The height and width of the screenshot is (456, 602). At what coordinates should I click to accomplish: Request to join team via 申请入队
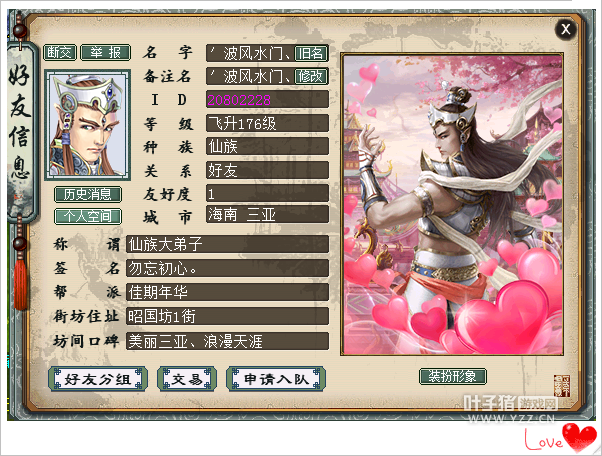(276, 379)
